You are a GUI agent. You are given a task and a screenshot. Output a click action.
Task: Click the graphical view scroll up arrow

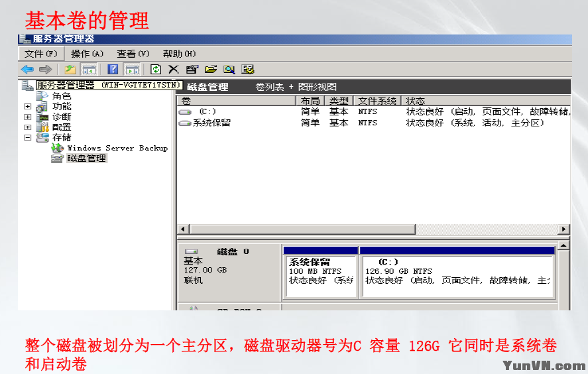point(563,246)
